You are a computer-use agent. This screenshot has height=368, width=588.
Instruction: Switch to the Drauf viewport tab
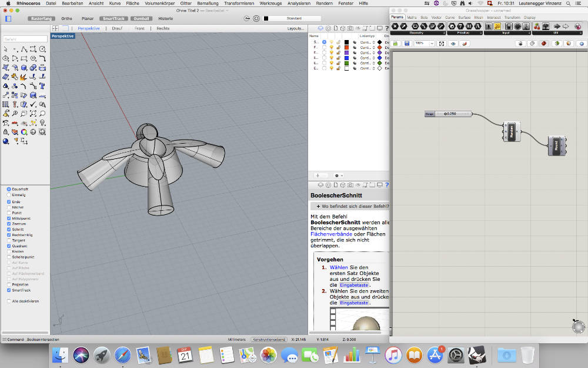click(x=117, y=28)
